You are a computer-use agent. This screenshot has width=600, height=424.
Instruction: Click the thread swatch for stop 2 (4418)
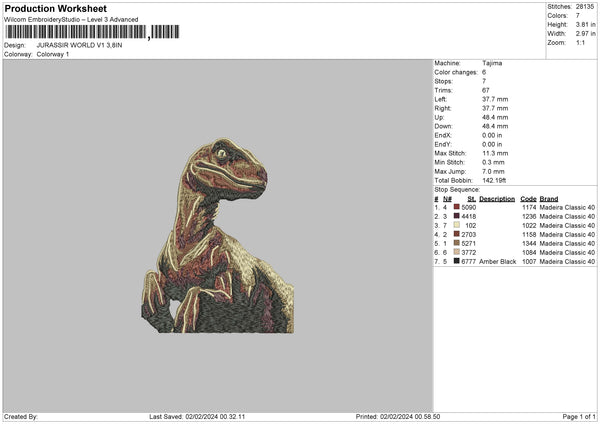(x=457, y=216)
